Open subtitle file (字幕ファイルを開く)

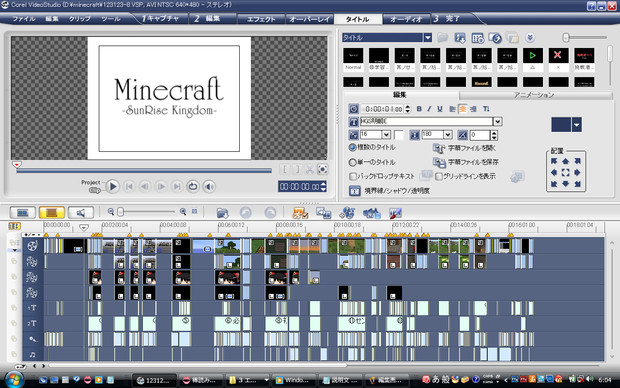(465, 148)
